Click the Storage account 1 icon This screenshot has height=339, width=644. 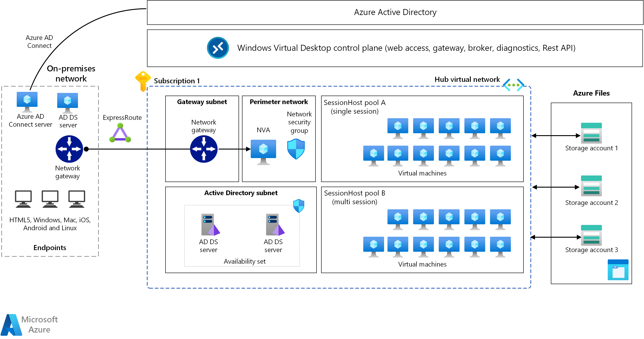click(591, 133)
